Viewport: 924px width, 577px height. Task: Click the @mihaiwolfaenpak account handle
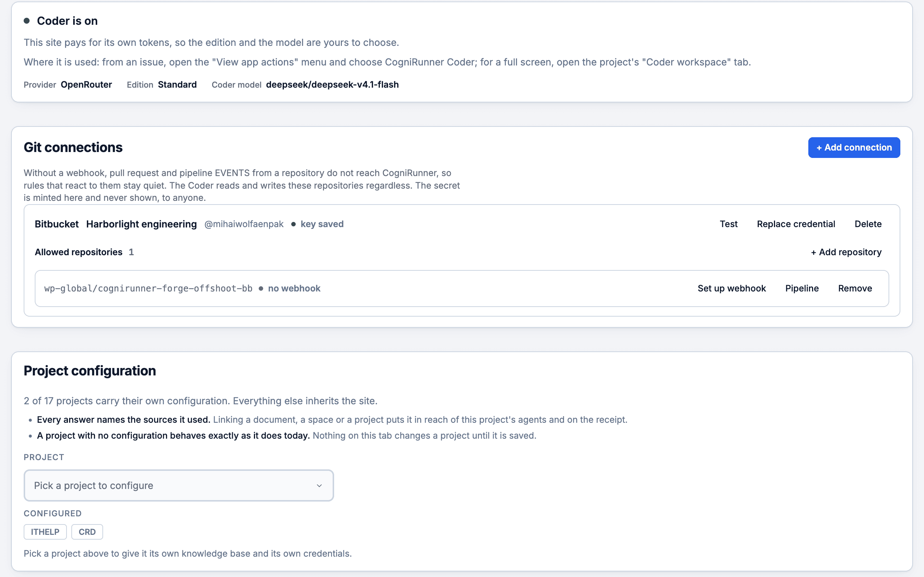[244, 224]
